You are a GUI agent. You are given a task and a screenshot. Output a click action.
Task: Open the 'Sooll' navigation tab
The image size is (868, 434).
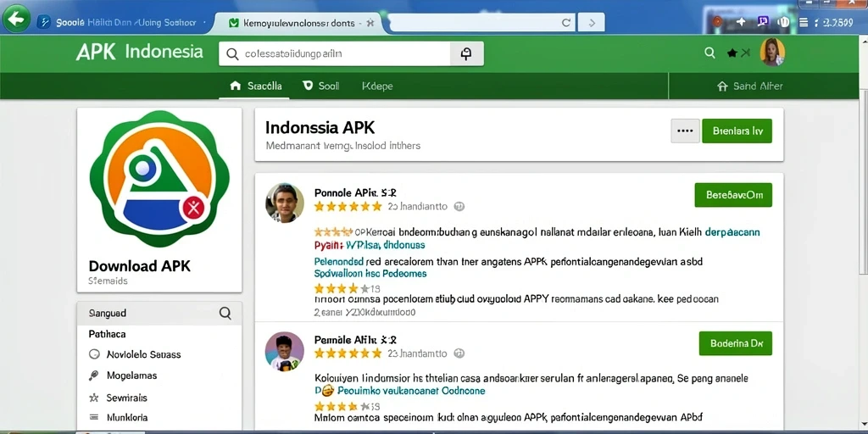pos(321,86)
